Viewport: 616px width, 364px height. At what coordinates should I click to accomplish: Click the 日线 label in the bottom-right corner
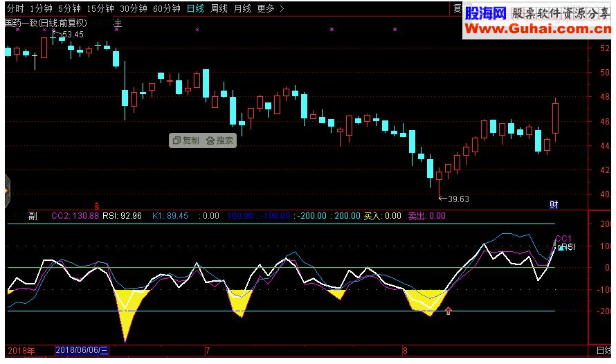(x=604, y=351)
